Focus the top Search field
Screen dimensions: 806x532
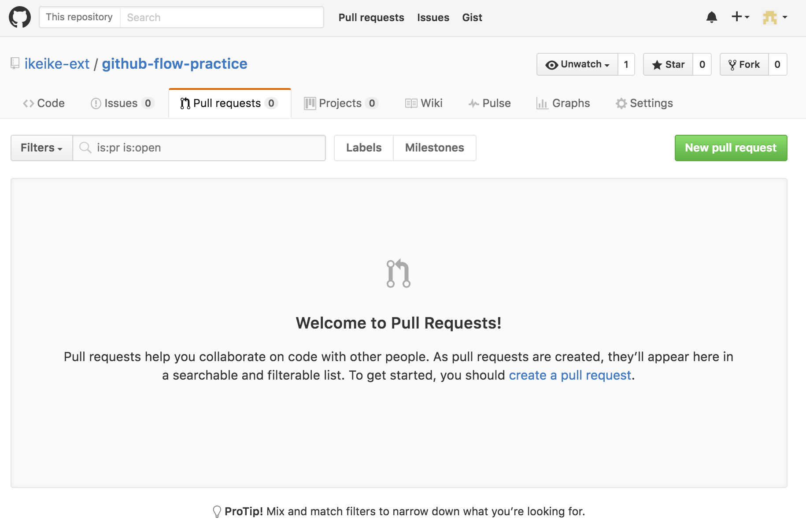click(222, 17)
